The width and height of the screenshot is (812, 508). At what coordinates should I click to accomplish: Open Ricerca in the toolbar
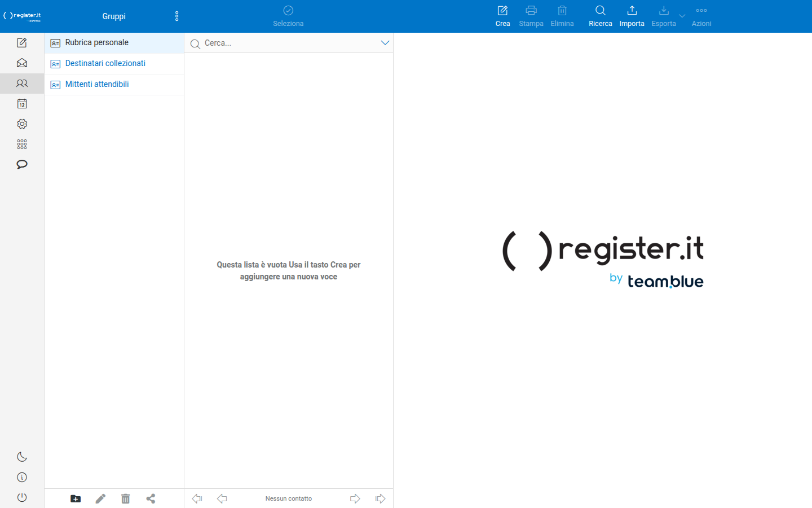(601, 16)
